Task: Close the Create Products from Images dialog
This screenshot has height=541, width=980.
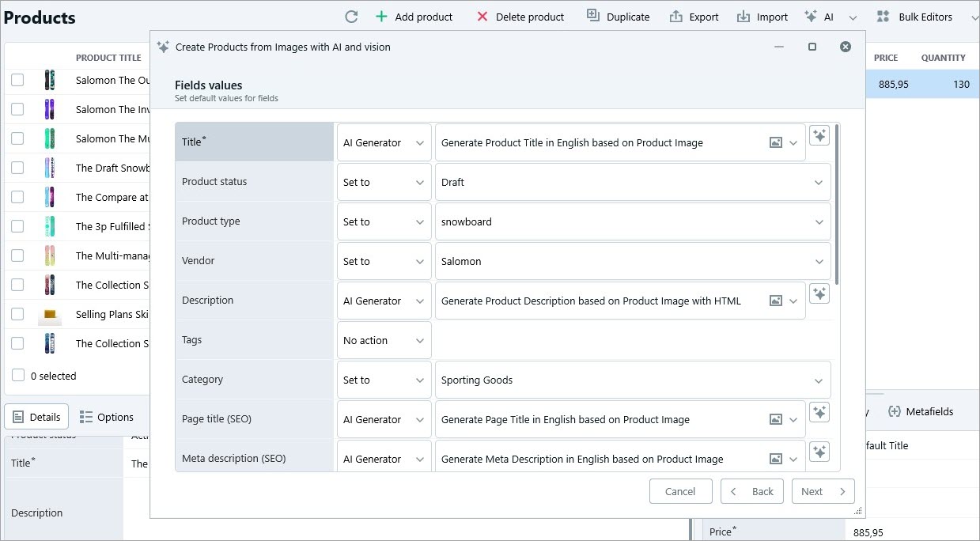Action: point(846,47)
